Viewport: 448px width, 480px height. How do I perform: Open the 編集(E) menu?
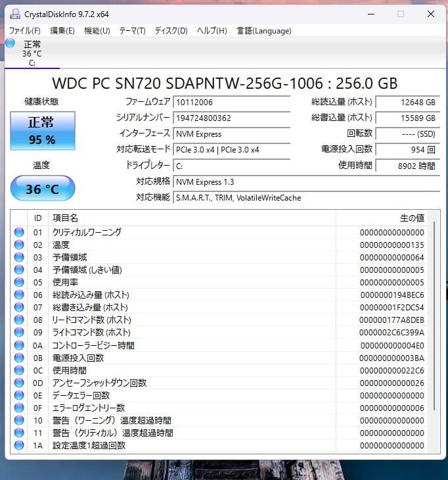(62, 31)
